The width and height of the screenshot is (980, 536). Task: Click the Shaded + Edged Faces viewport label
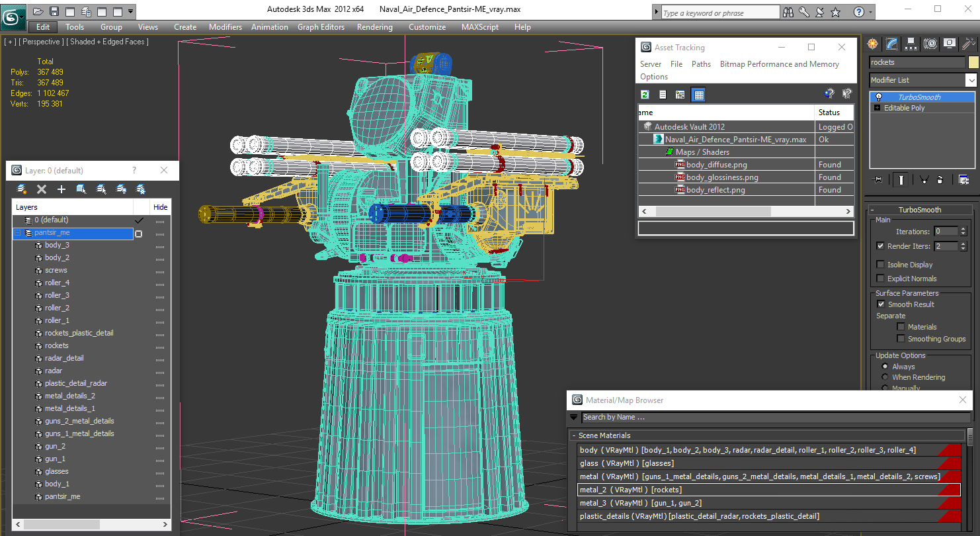tap(109, 42)
